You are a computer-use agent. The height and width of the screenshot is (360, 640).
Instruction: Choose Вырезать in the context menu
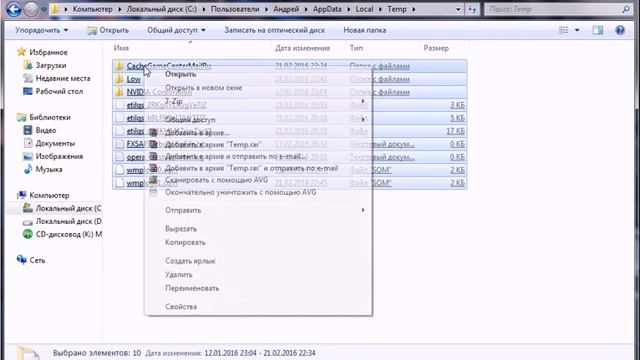(x=258, y=229)
